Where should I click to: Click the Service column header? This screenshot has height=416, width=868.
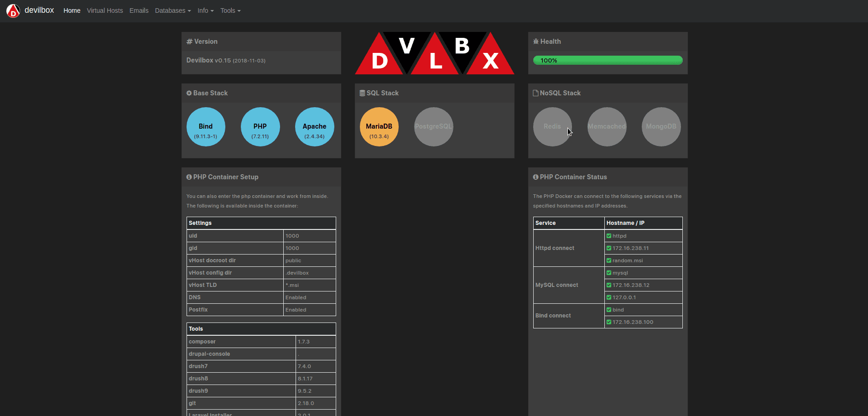(569, 223)
